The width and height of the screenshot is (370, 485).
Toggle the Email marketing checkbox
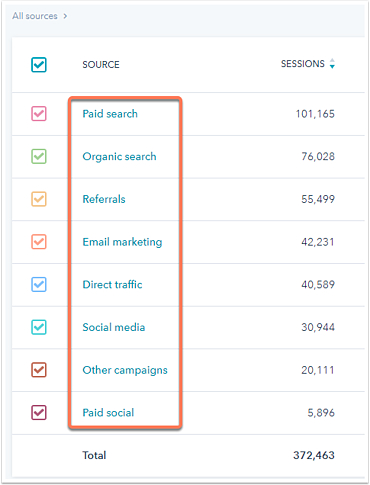39,242
